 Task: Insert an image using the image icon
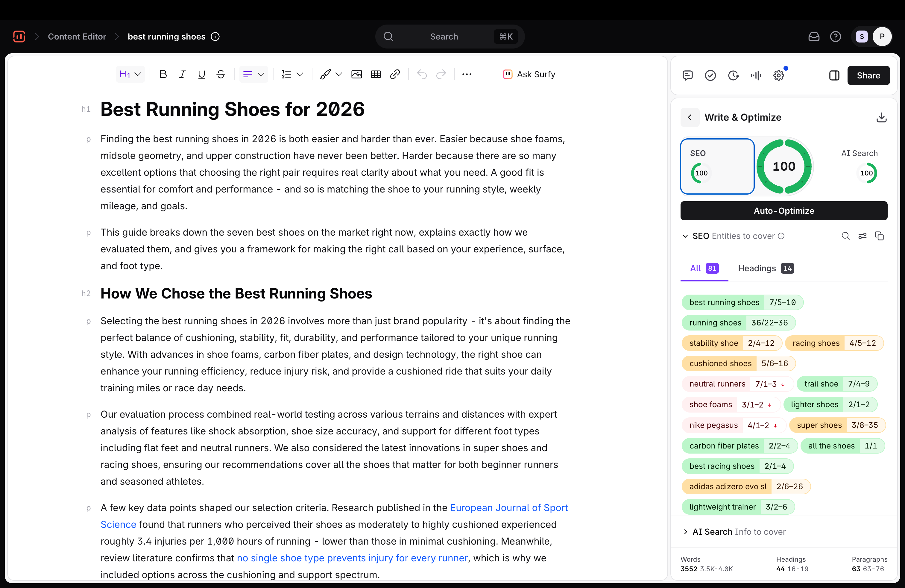(357, 75)
